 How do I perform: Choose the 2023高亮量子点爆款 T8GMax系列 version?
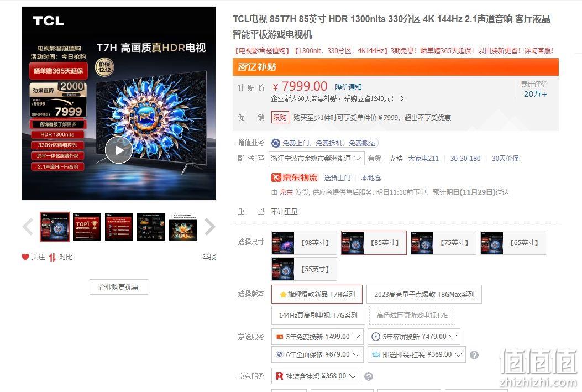click(x=424, y=294)
